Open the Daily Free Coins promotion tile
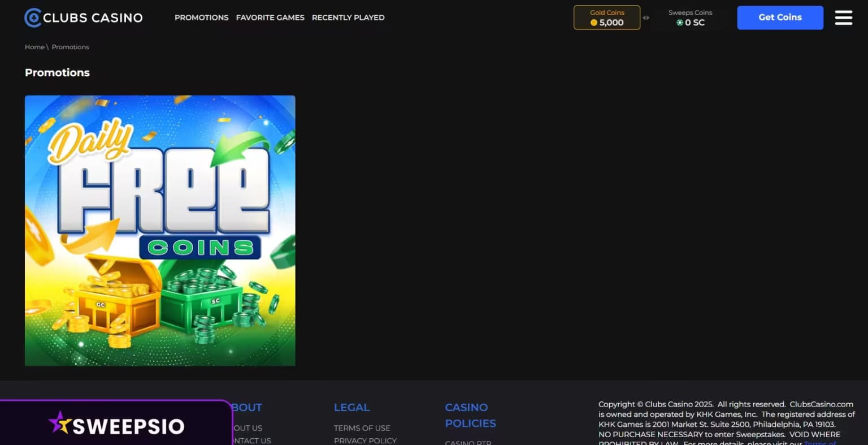This screenshot has width=868, height=445. [x=160, y=231]
